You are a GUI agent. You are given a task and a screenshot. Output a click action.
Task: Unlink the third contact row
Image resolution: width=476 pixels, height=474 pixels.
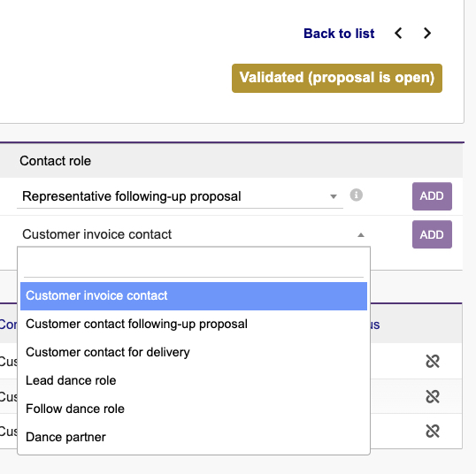pos(433,432)
